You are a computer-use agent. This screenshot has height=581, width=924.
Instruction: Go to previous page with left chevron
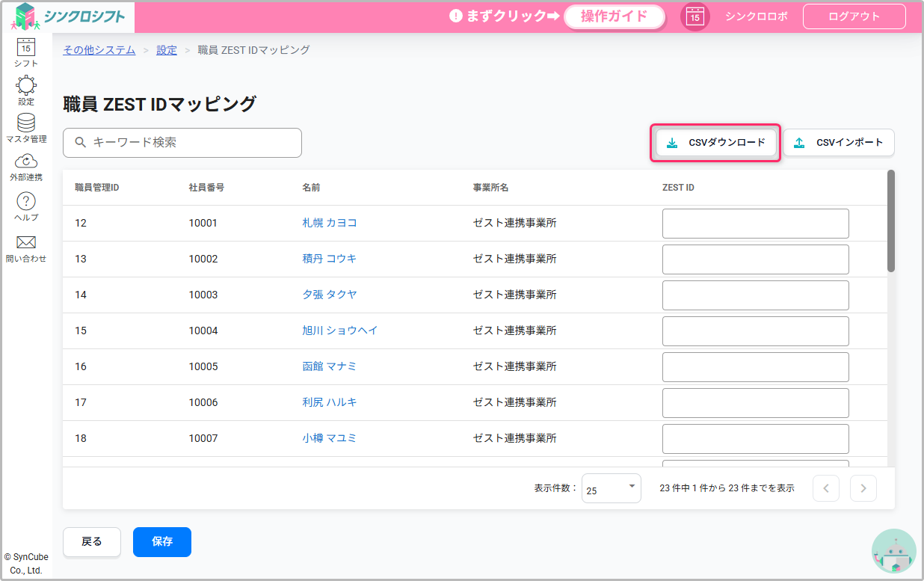click(826, 488)
